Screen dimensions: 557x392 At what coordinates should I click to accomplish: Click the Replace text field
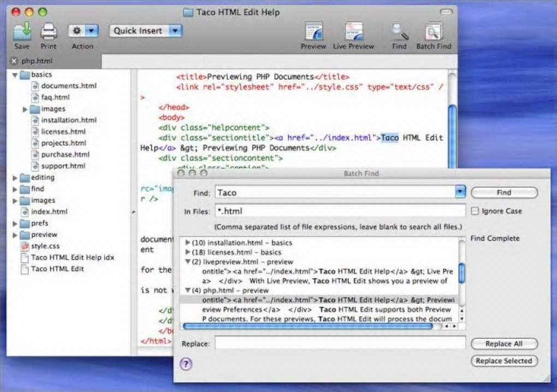coord(340,343)
